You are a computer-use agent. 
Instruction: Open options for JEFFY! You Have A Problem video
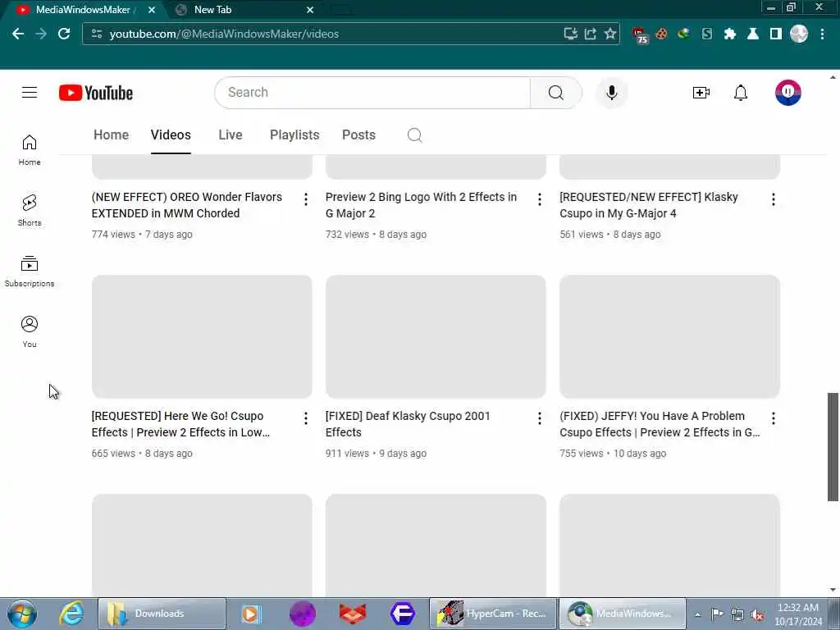[773, 418]
